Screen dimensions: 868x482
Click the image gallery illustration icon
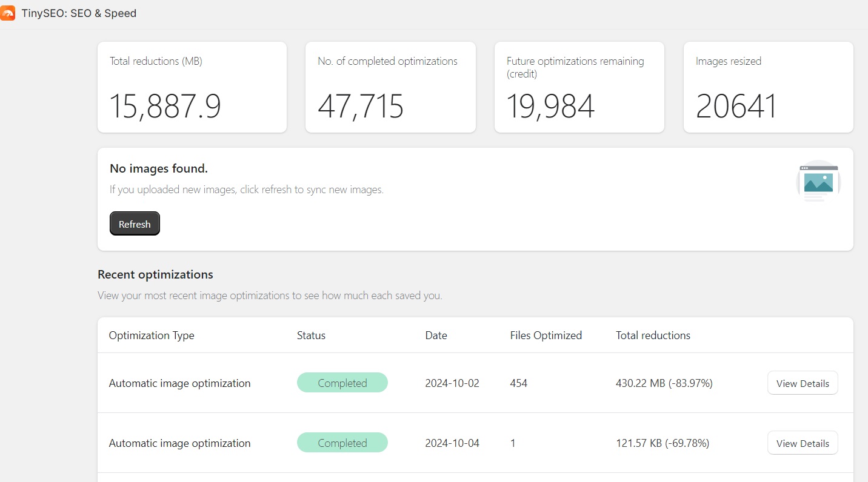point(818,181)
